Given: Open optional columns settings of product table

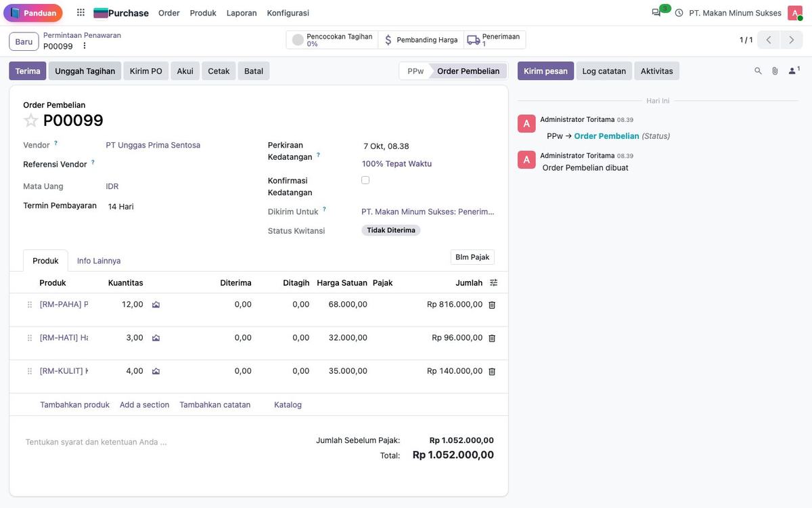Looking at the screenshot, I should click(494, 282).
